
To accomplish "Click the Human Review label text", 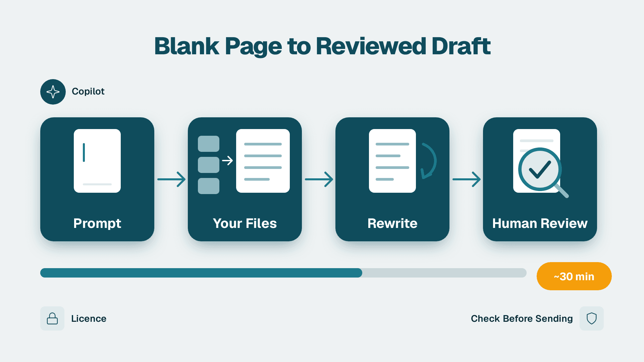I will click(540, 223).
